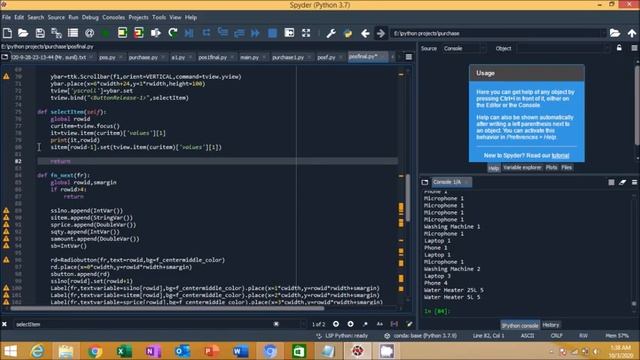Toggle the Help pane lock icon
640x360 pixels.
[x=619, y=48]
